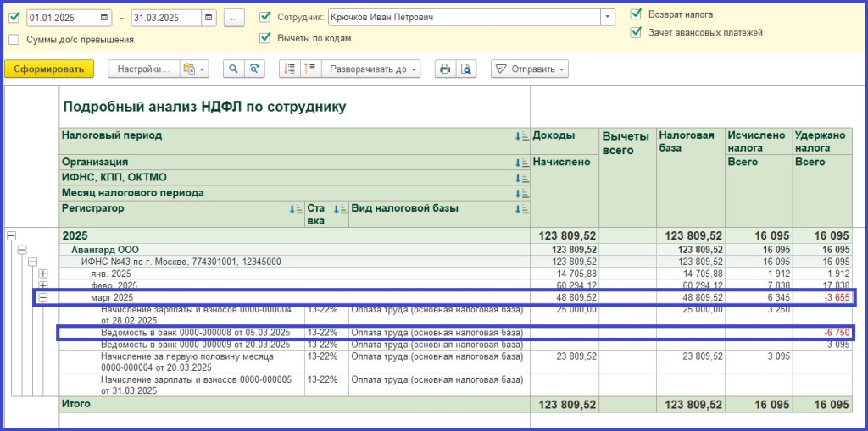
Task: Expand the янв. 2025 tree row
Action: point(43,274)
